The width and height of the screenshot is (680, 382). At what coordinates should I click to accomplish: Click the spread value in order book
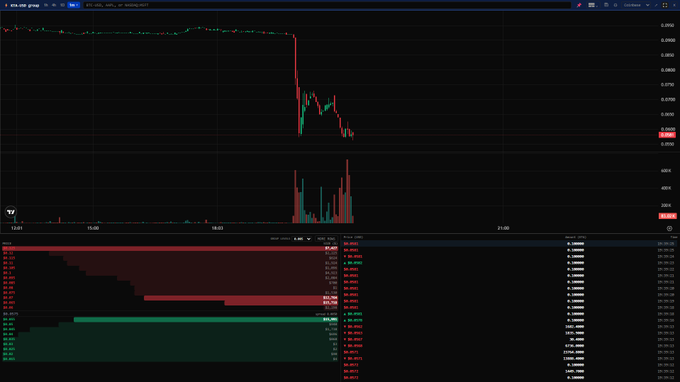coord(326,314)
